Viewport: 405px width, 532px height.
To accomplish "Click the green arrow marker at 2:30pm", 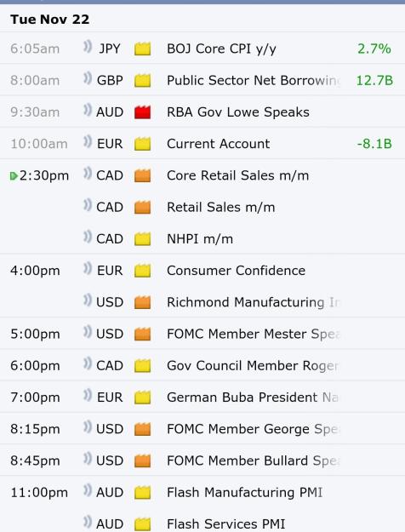I will click(x=14, y=176).
